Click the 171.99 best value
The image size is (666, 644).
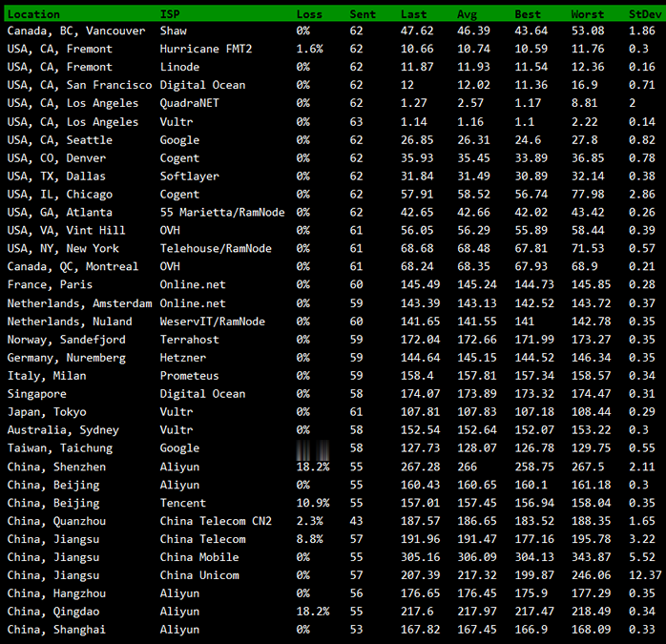pyautogui.click(x=534, y=340)
